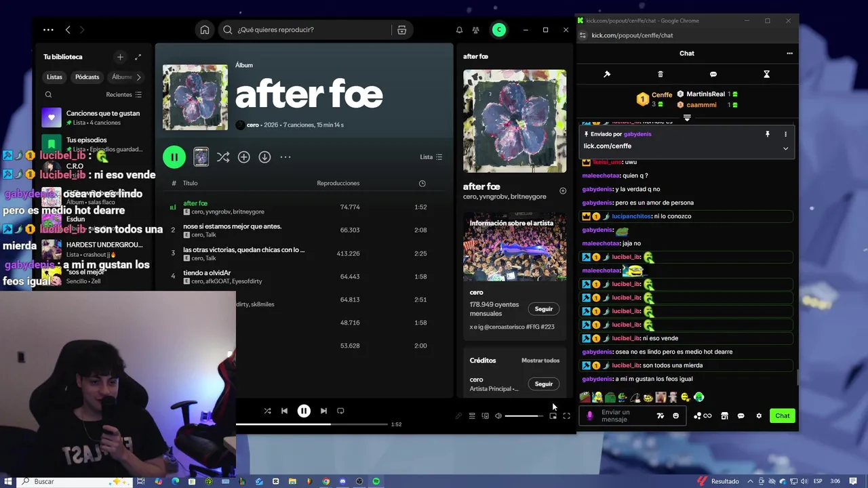Add now playing song to library
This screenshot has width=868, height=488.
click(562, 191)
